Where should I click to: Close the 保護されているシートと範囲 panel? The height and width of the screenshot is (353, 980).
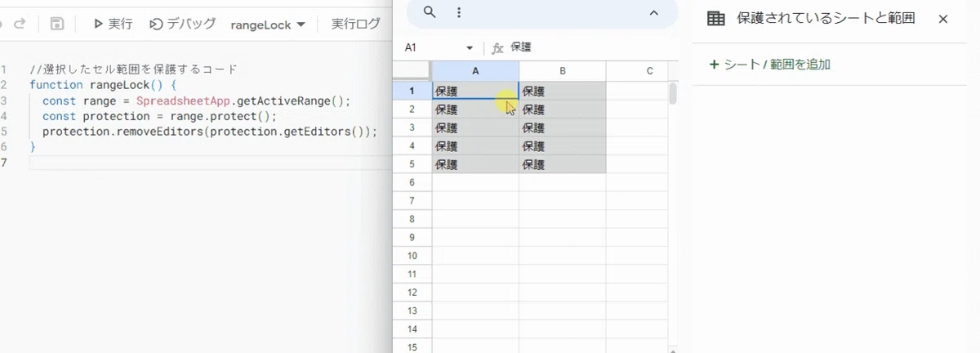943,19
